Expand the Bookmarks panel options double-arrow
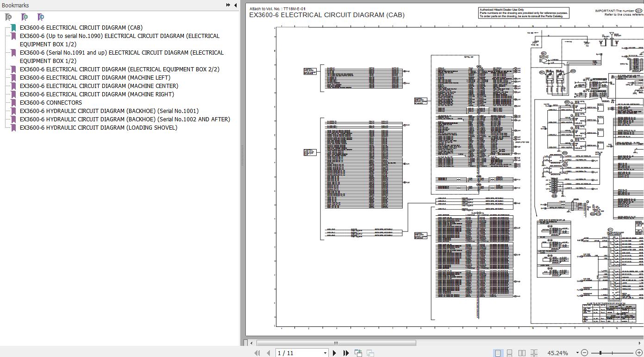Viewport: 644px width, 357px height. pos(228,5)
